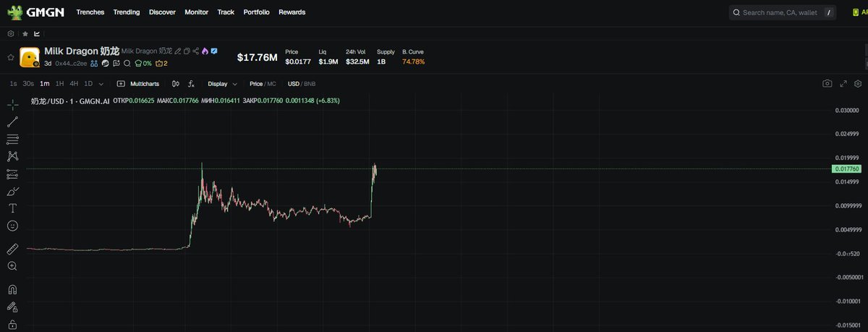Select the horizontal lines Fibonacci tool
Image resolution: width=868 pixels, height=332 pixels.
point(12,139)
